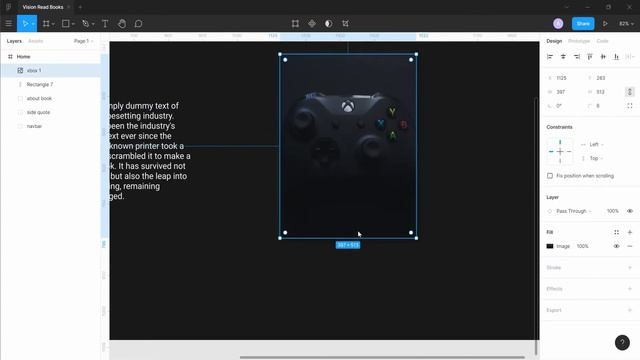Open Pen tool dropdown arrow
This screenshot has height=360, width=640.
93,24
